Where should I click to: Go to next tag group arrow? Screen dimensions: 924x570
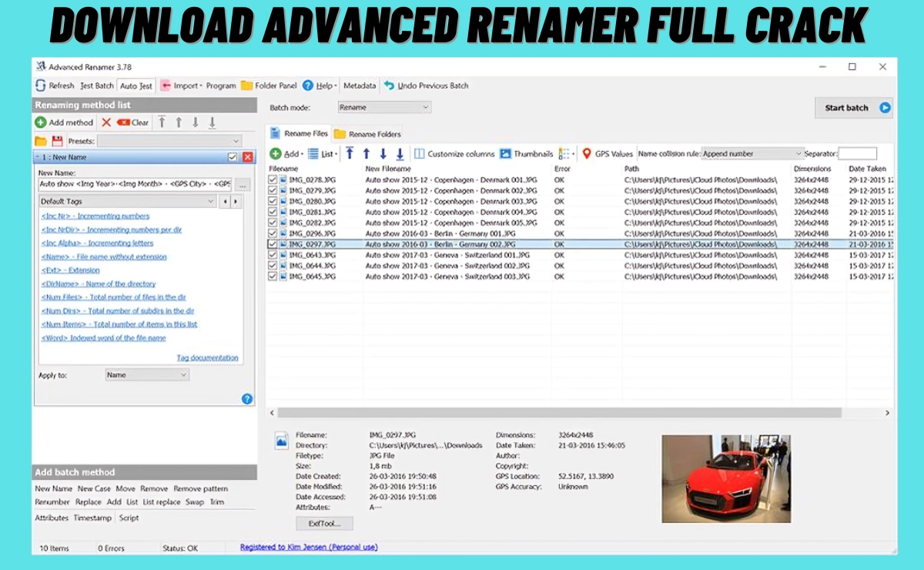tap(236, 201)
